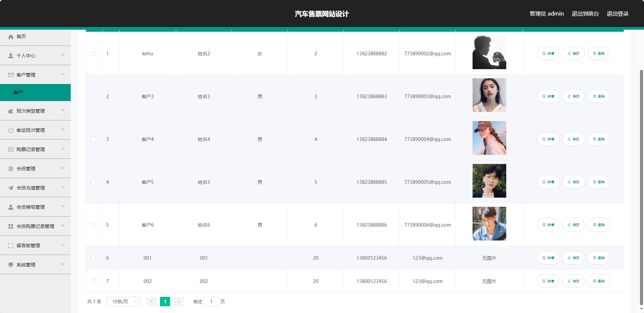Click the 退出到前台 link
Screen dimensions: 644x313
(x=585, y=14)
